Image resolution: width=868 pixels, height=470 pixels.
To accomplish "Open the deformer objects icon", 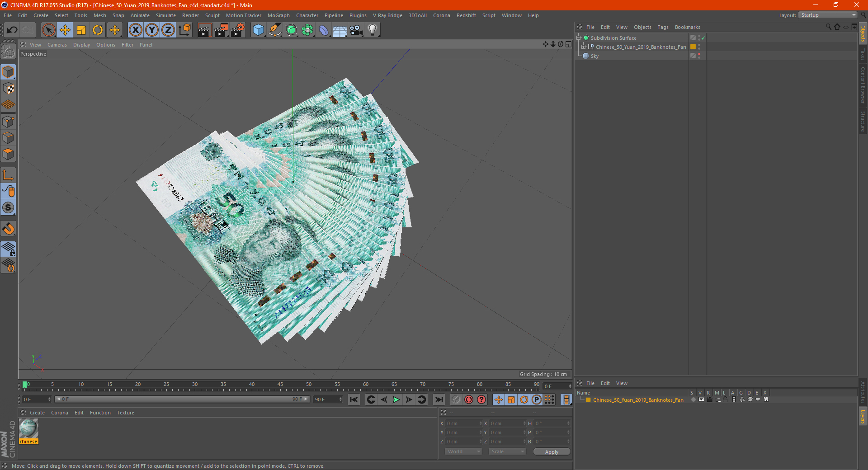I will 324,30.
